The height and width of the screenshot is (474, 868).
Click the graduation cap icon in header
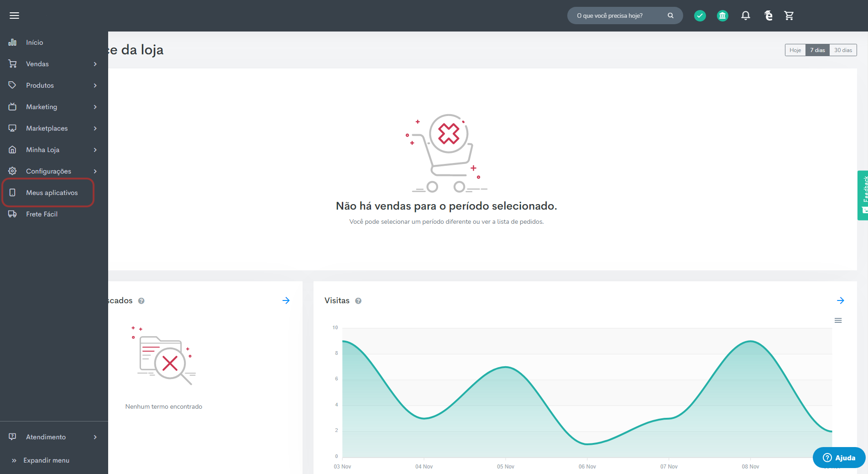click(x=768, y=16)
